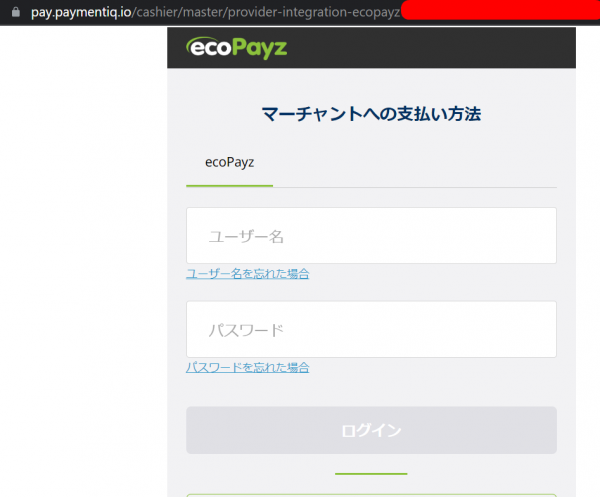600x497 pixels.
Task: Click the マーチャントへの支払い方法 heading
Action: [x=371, y=114]
